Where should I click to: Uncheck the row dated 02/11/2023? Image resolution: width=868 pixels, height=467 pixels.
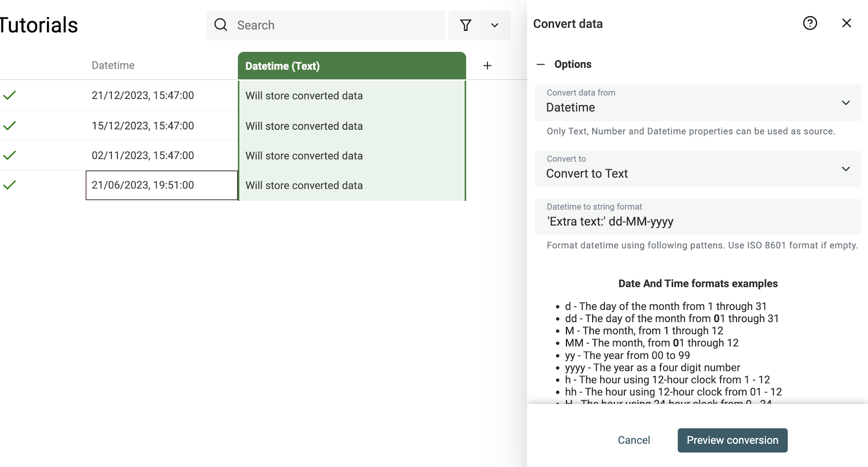click(9, 155)
